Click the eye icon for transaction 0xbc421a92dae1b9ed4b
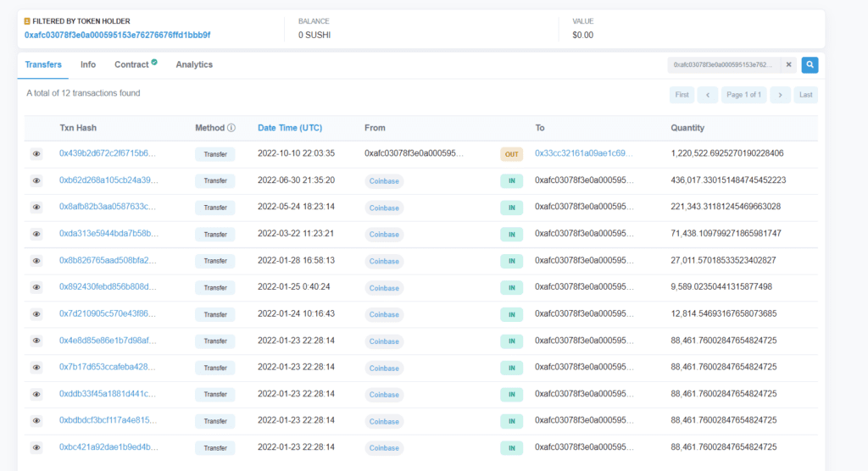Screen dimensions: 868x471 click(x=36, y=447)
